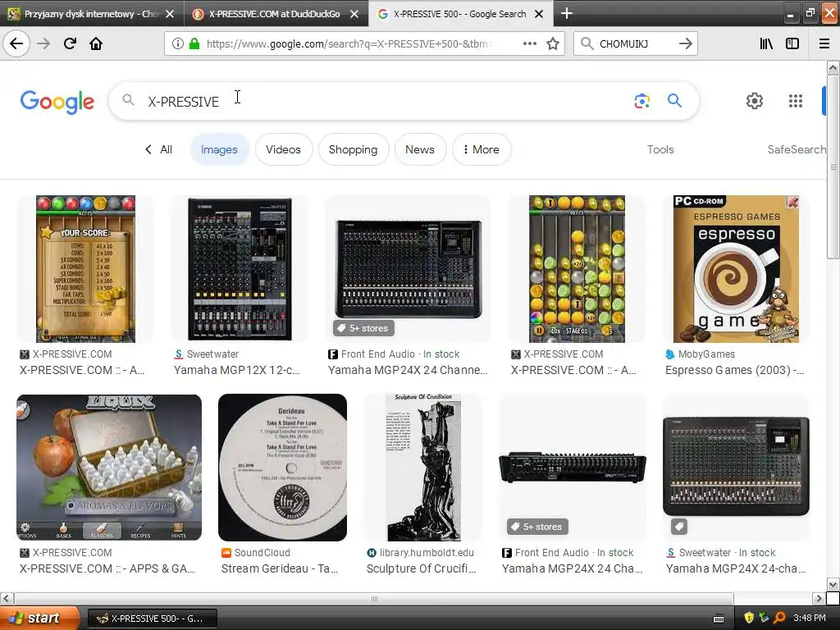The image size is (840, 630).
Task: Open Yamaha MGP12X 12-c... Sweetwater link
Action: point(236,370)
